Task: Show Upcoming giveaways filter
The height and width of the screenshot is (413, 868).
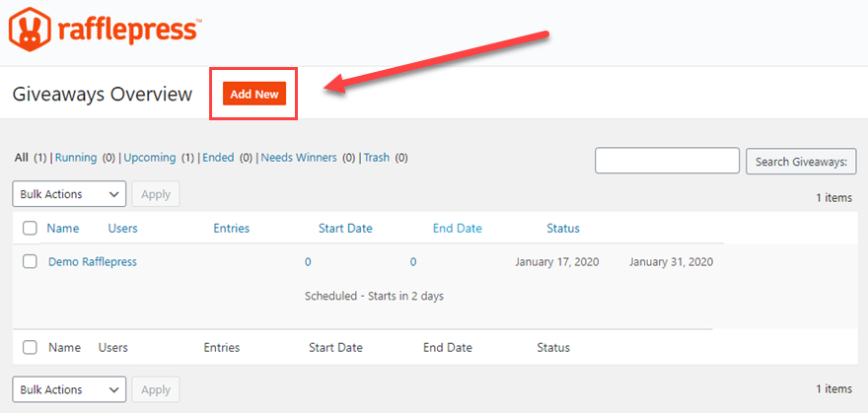Action: click(149, 158)
